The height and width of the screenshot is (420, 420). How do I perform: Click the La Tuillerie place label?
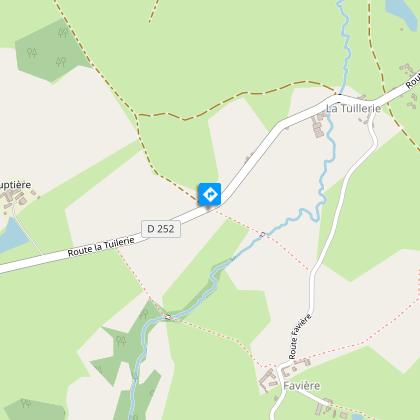[x=353, y=108]
